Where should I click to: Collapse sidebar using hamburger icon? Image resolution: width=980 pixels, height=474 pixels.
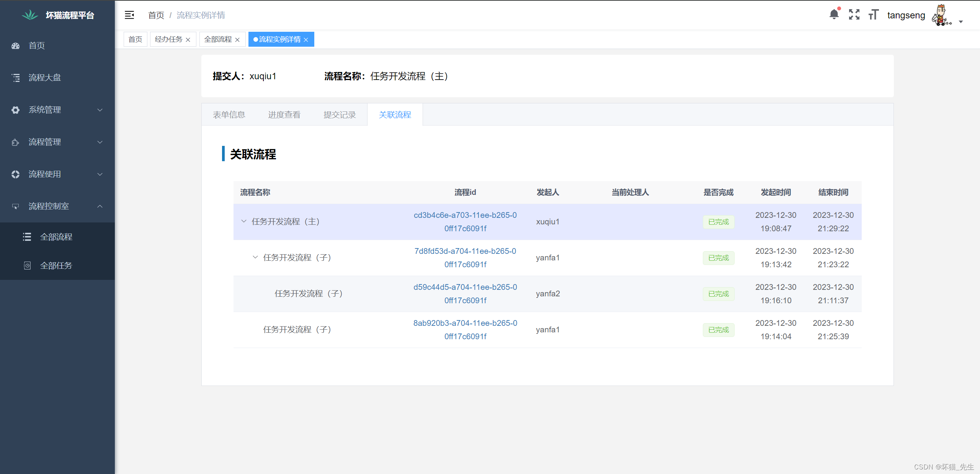tap(129, 15)
